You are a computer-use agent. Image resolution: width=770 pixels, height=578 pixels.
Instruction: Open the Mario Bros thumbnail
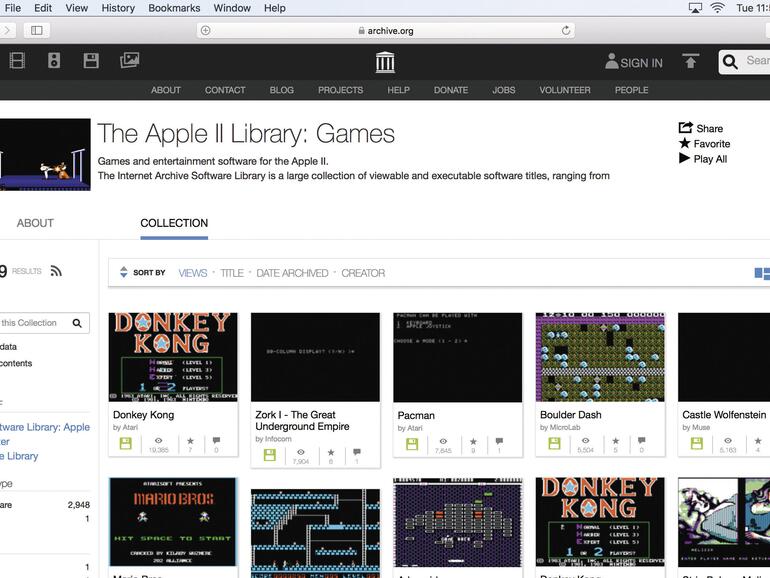(x=173, y=522)
